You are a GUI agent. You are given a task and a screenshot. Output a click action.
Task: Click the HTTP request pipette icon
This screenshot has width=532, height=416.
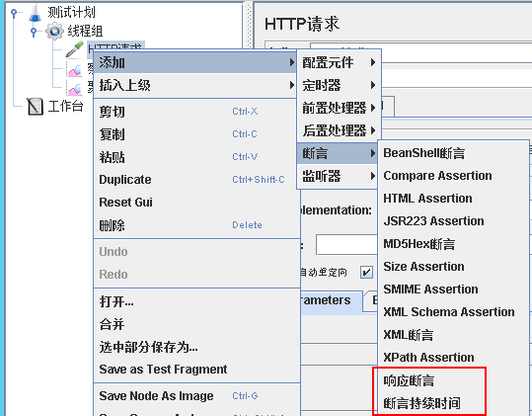pos(75,49)
